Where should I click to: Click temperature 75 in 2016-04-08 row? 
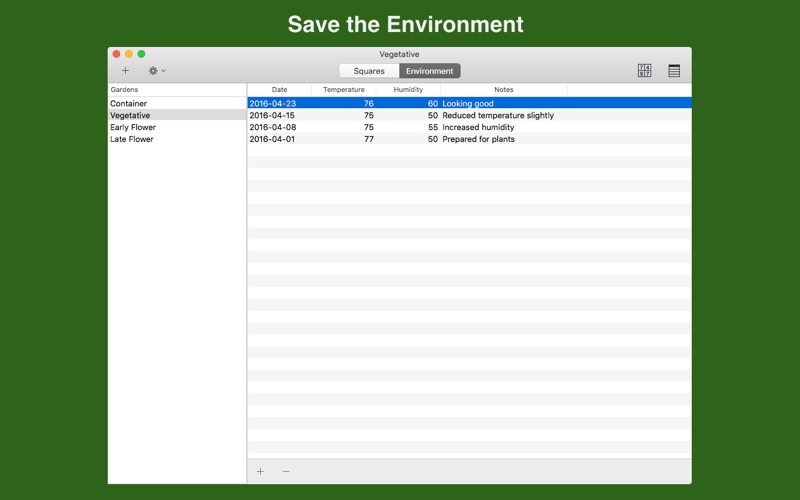(369, 127)
